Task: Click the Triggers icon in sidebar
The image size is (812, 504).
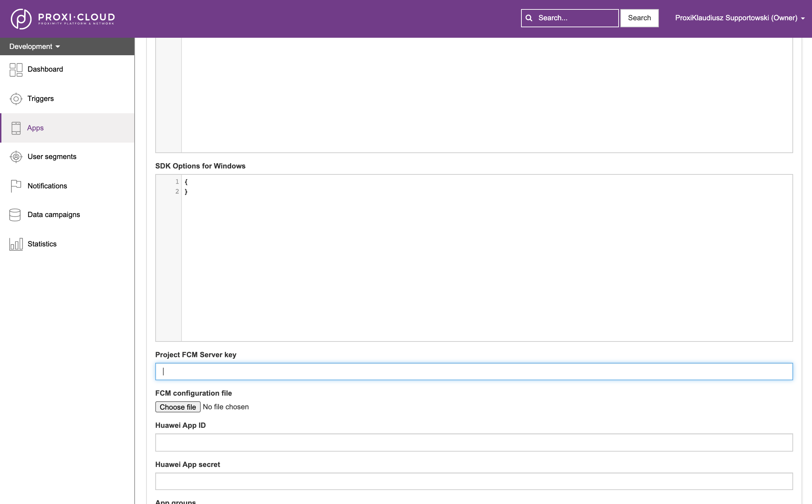Action: (x=16, y=99)
